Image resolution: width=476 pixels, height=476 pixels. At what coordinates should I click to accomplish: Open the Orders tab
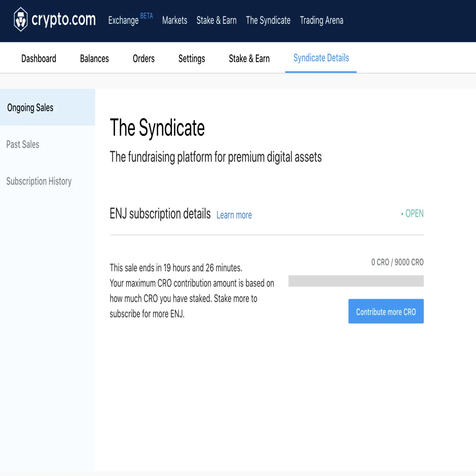[x=144, y=59]
